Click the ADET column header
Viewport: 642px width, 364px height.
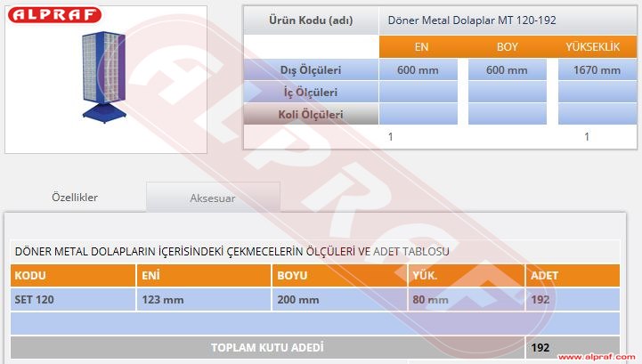coord(573,276)
